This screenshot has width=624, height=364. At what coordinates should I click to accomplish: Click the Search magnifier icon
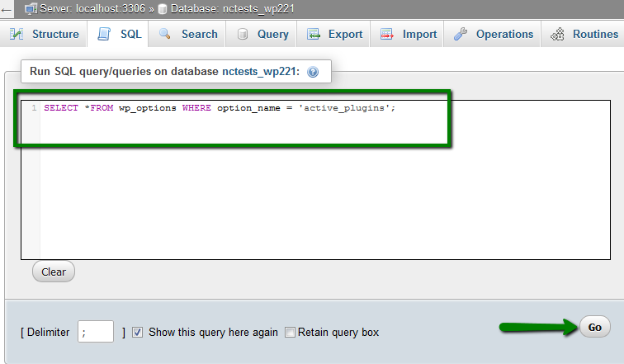click(165, 34)
